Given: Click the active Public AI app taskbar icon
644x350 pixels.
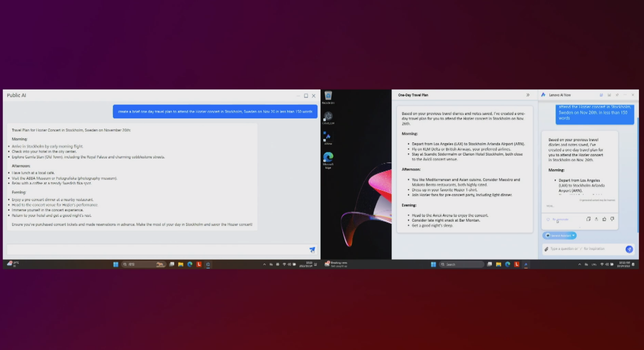Looking at the screenshot, I should tap(208, 265).
